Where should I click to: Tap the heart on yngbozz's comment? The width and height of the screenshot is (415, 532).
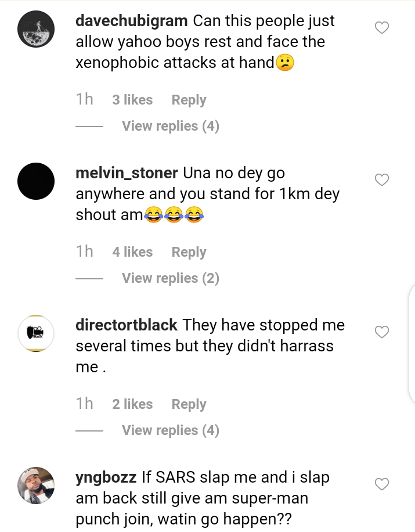click(x=381, y=484)
